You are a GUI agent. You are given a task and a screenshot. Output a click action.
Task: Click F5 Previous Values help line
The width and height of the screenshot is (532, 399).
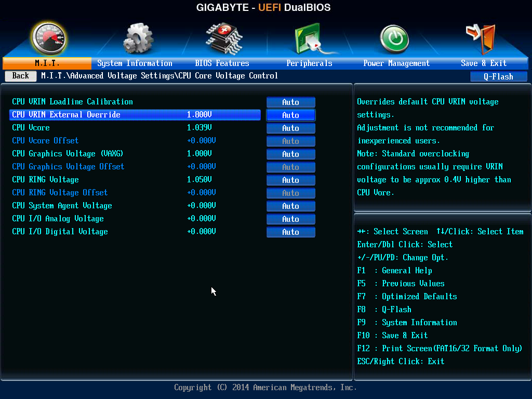(401, 284)
